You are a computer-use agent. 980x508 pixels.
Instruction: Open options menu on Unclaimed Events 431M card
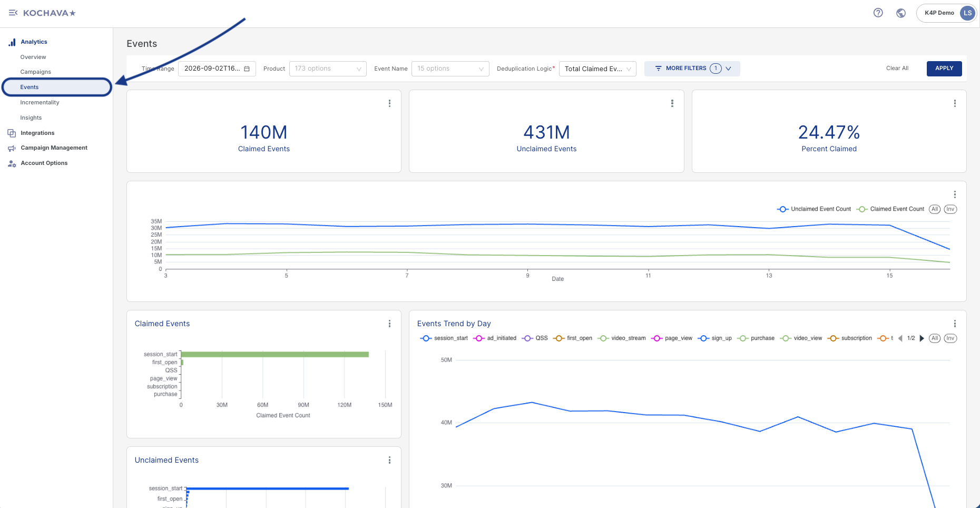[672, 103]
